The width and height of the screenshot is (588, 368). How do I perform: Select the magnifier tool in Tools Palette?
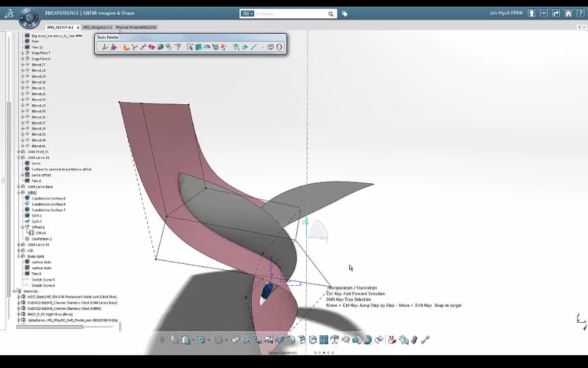[169, 47]
